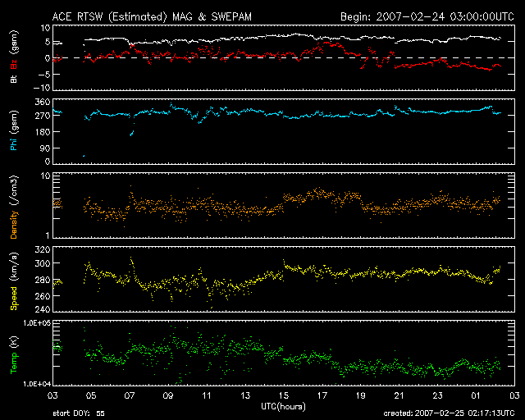Click the '1.0E+04' temperature axis value
525x420 pixels.
(x=37, y=384)
